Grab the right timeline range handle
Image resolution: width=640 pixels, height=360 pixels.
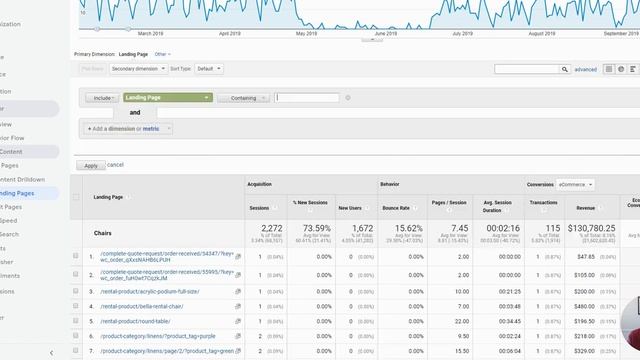coord(128,29)
